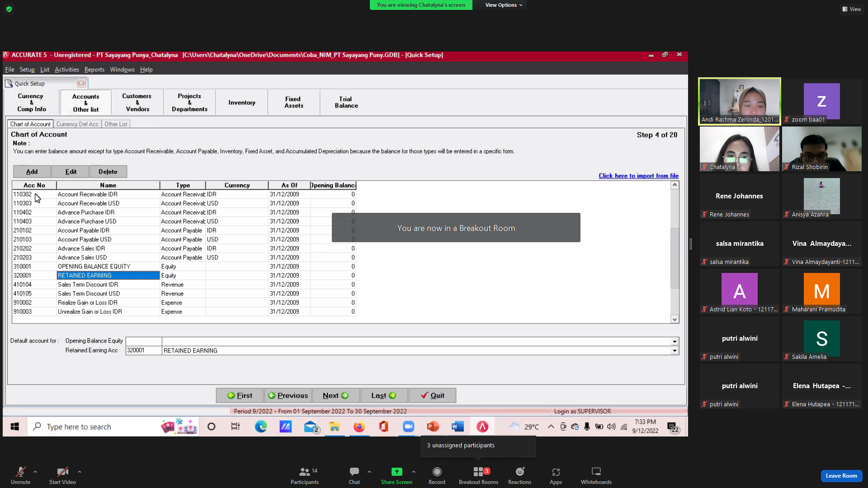Click the Edit account button
The height and width of the screenshot is (488, 868).
coord(71,172)
